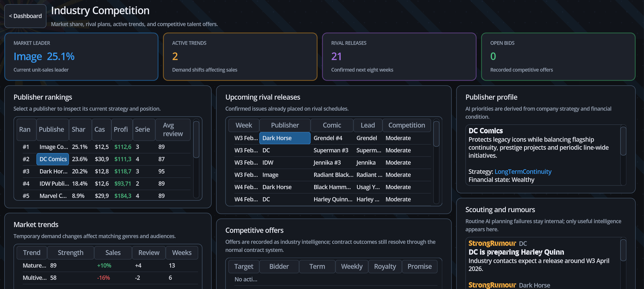Sort competitive offers by Term header

pyautogui.click(x=317, y=267)
